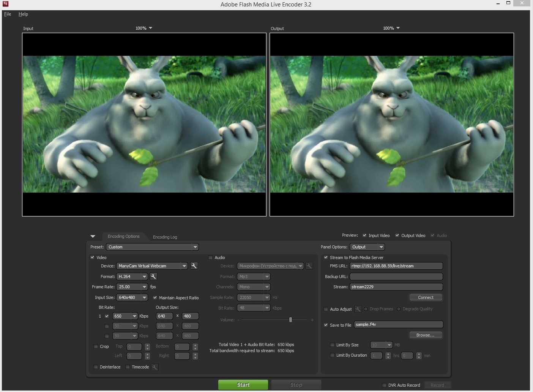Open H.264 format settings wrench icon
This screenshot has height=392, width=533.
(153, 277)
